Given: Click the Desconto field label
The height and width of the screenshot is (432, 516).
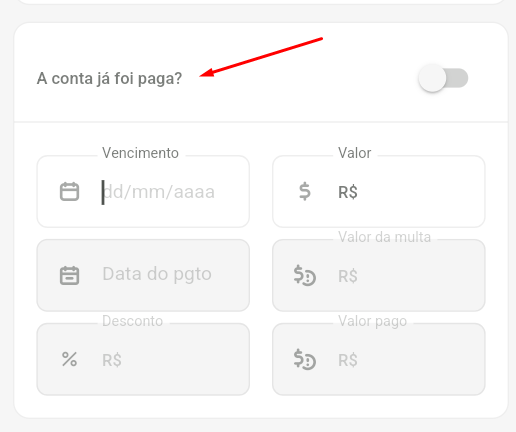Looking at the screenshot, I should click(132, 321).
